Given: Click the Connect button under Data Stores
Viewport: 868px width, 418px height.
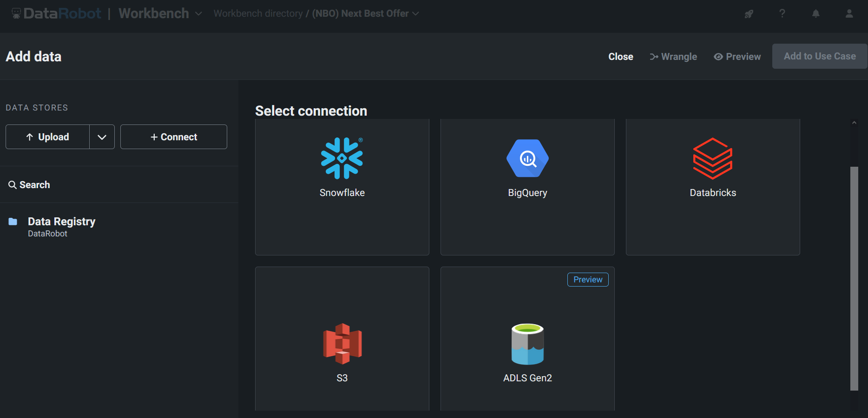Looking at the screenshot, I should (x=173, y=137).
